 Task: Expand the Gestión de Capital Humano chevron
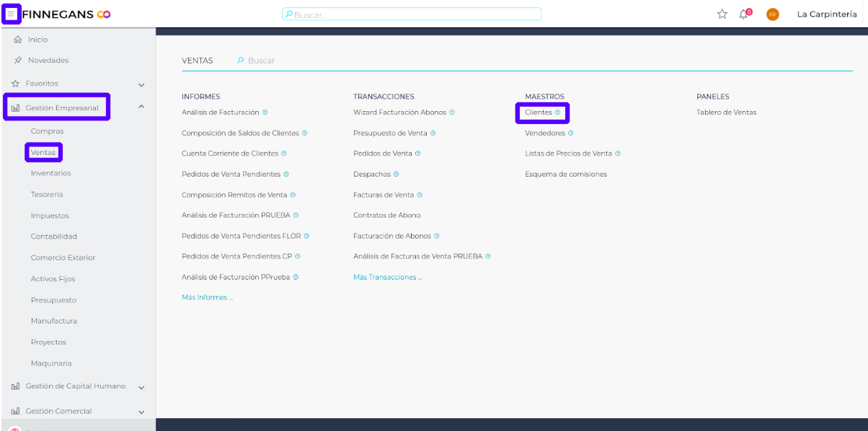coord(141,387)
